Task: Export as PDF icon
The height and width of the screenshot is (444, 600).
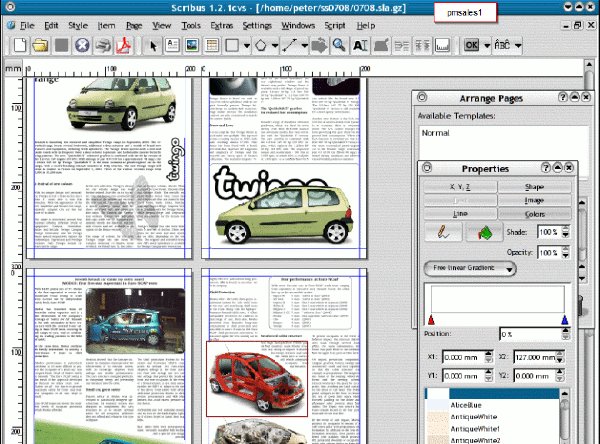Action: pos(124,45)
